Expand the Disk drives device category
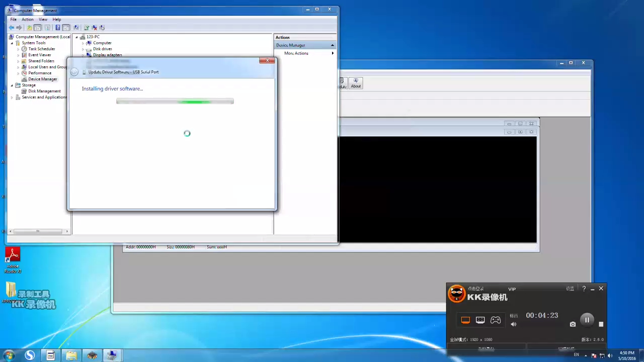 (x=83, y=49)
